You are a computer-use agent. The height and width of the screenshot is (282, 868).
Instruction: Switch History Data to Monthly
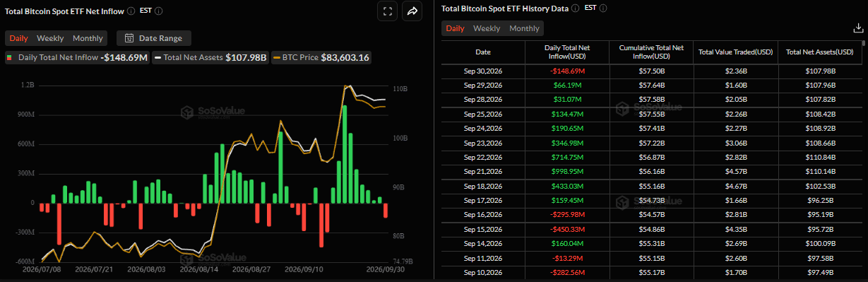[x=524, y=28]
